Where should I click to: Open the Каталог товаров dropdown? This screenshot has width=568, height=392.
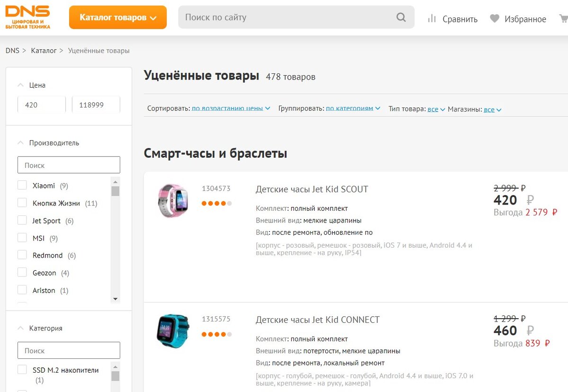118,18
